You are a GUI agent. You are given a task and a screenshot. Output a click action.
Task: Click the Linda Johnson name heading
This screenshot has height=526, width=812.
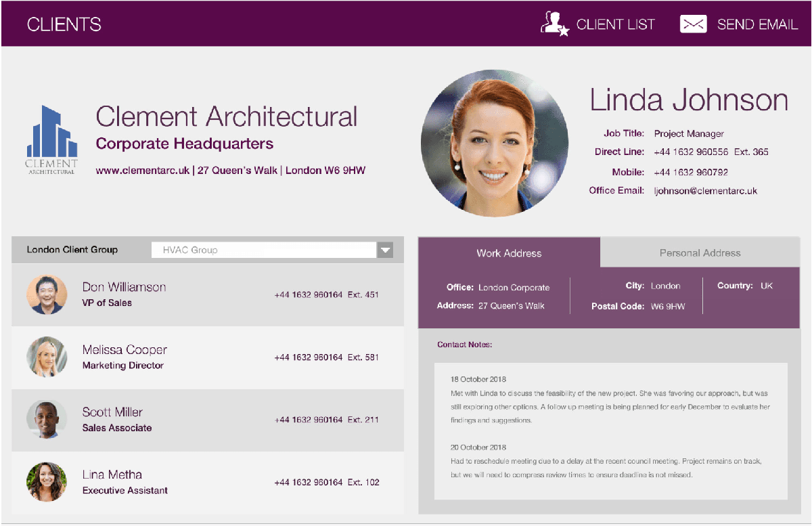tap(689, 100)
